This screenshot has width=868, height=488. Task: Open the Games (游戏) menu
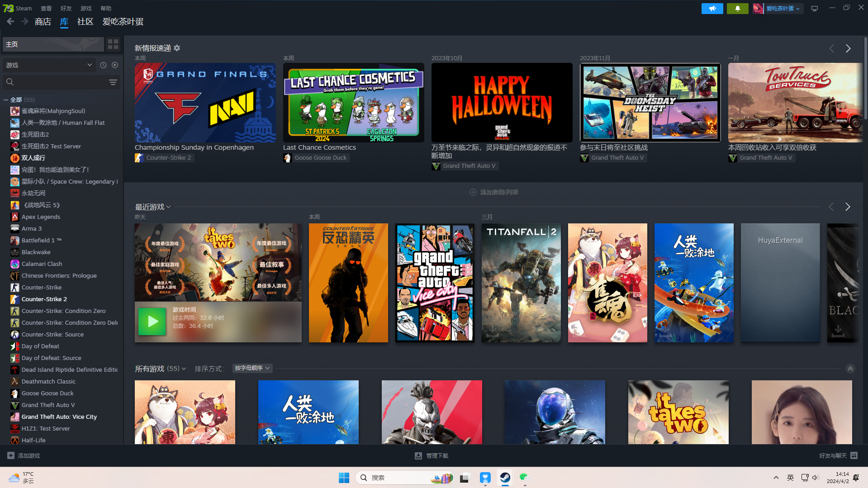click(x=86, y=8)
